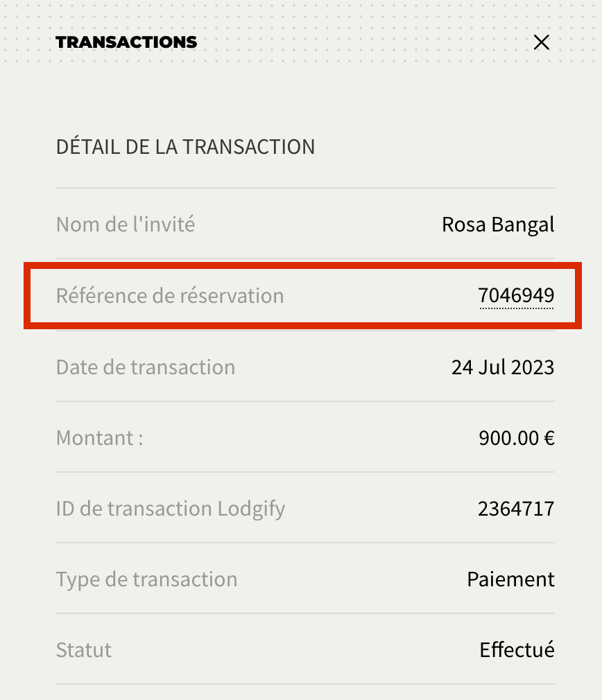Click the ID de transaction Lodgify label

tap(171, 509)
